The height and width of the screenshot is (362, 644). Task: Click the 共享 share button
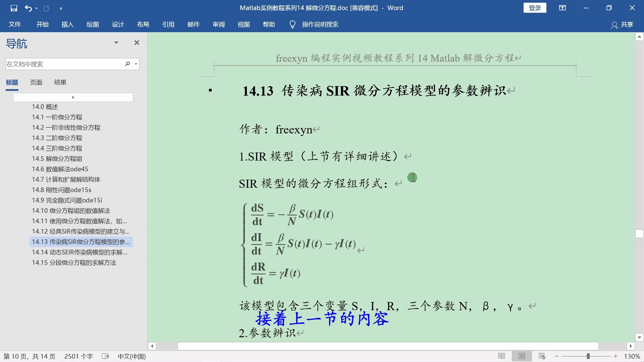pos(622,24)
